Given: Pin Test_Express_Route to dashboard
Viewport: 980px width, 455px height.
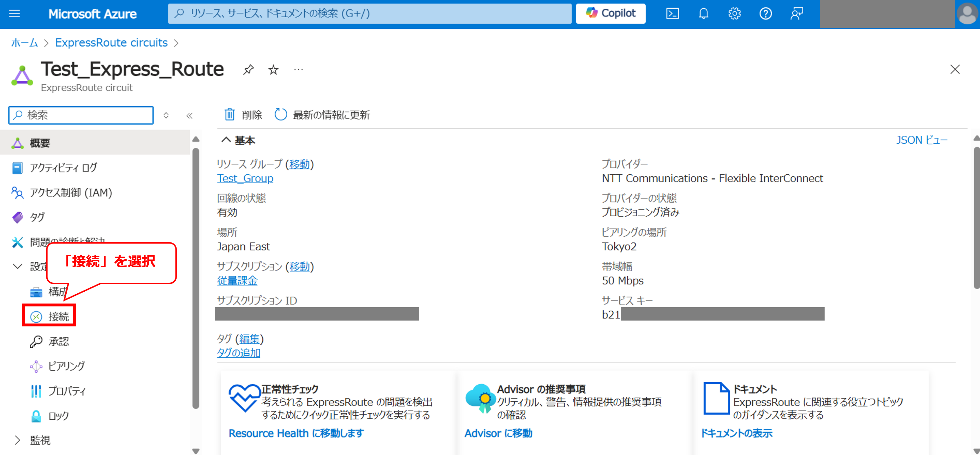Looking at the screenshot, I should (x=248, y=70).
